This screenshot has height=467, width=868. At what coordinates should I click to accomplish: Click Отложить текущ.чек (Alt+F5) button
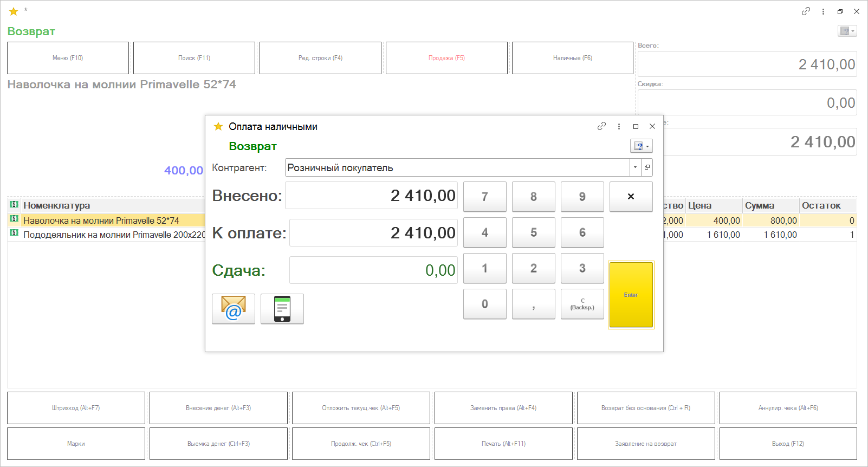(x=361, y=408)
